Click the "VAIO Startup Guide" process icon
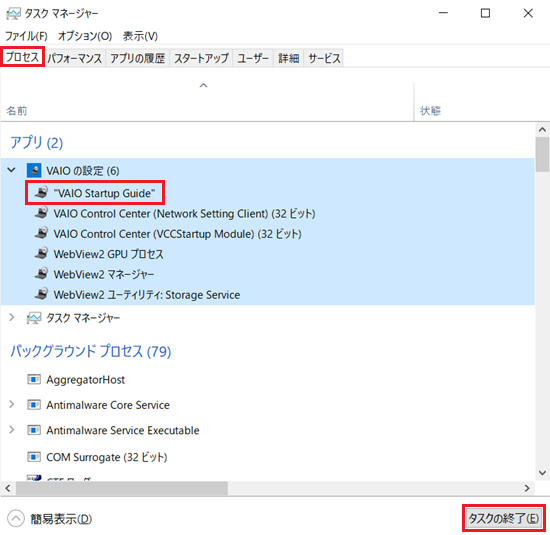The height and width of the screenshot is (535, 550). click(41, 193)
